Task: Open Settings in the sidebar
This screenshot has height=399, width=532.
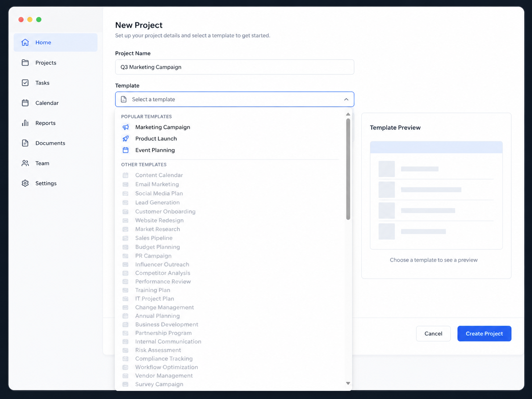Action: coord(55,183)
